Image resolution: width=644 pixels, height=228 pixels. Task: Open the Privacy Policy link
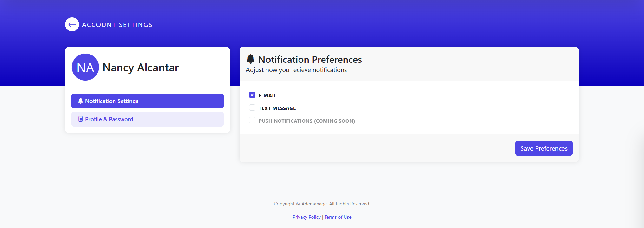306,217
